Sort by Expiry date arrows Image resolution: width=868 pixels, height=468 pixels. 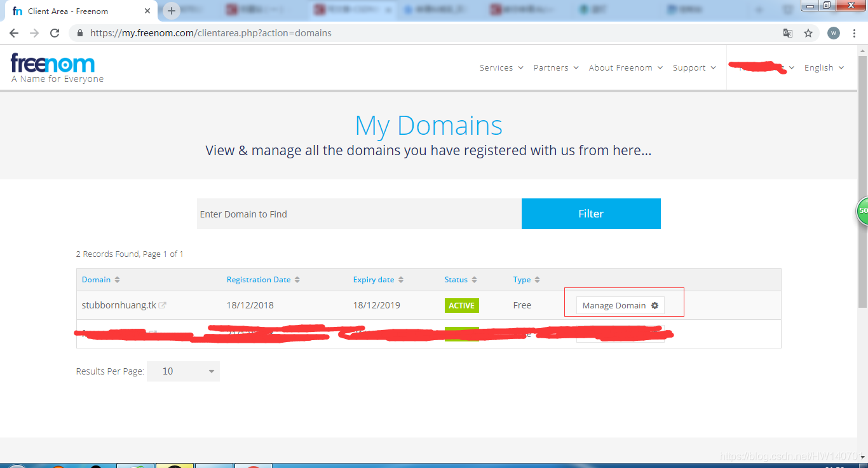click(401, 280)
